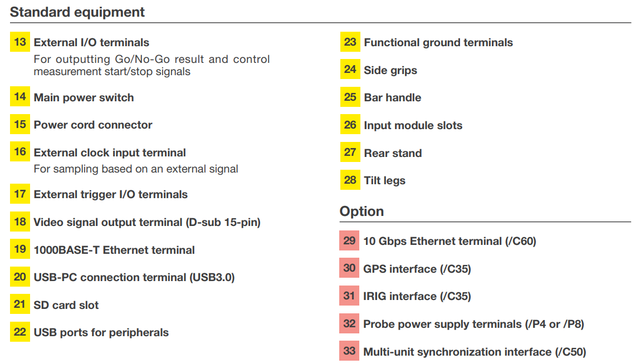Click Functional ground terminals text
Viewport: 635px width, 364px height.
tap(438, 42)
